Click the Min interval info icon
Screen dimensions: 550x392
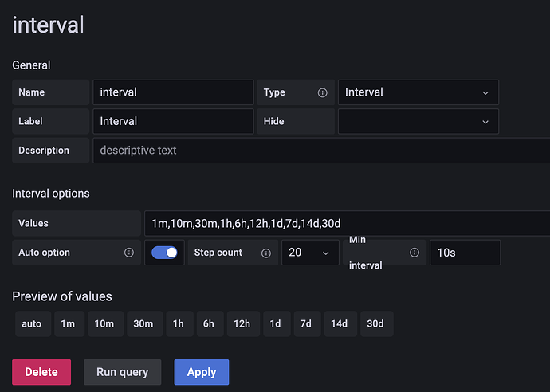point(414,253)
